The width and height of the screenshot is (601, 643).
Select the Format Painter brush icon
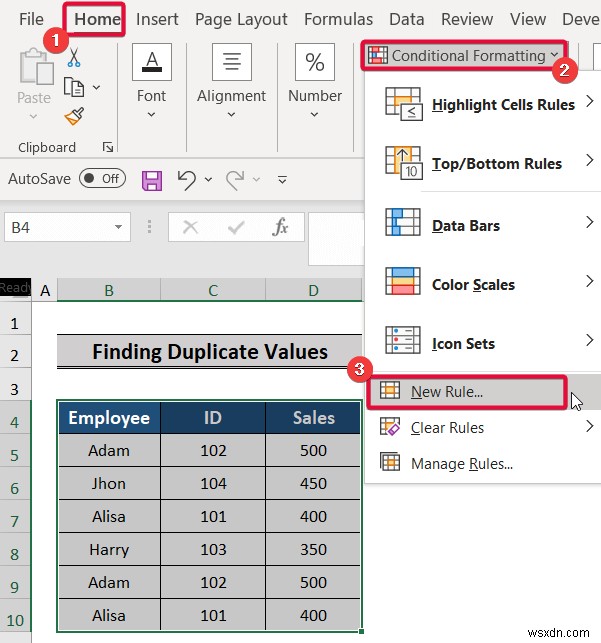click(74, 116)
